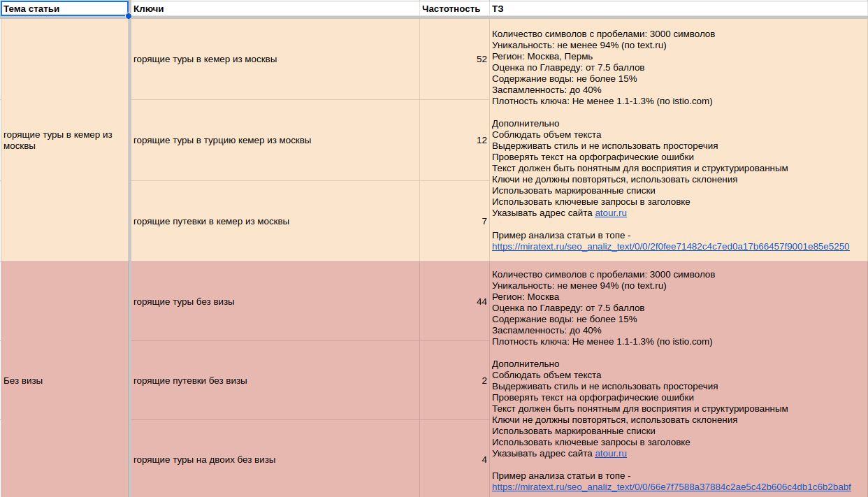This screenshot has height=497, width=868.
Task: Click the frequency cell with value 7
Action: (454, 222)
